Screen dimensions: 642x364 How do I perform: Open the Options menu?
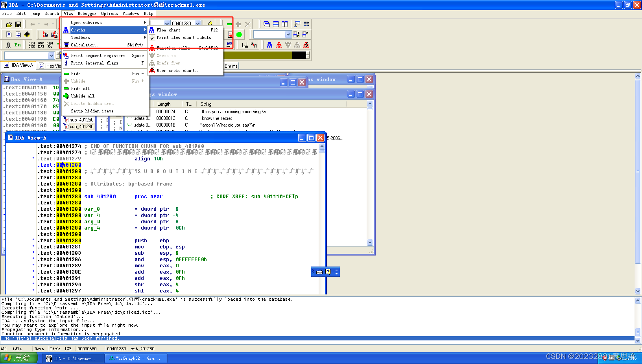tap(109, 13)
